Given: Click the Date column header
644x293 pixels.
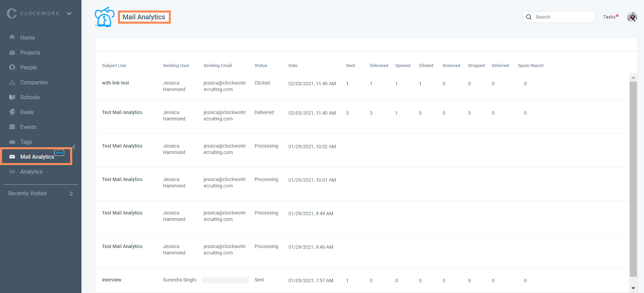Looking at the screenshot, I should click(x=293, y=66).
